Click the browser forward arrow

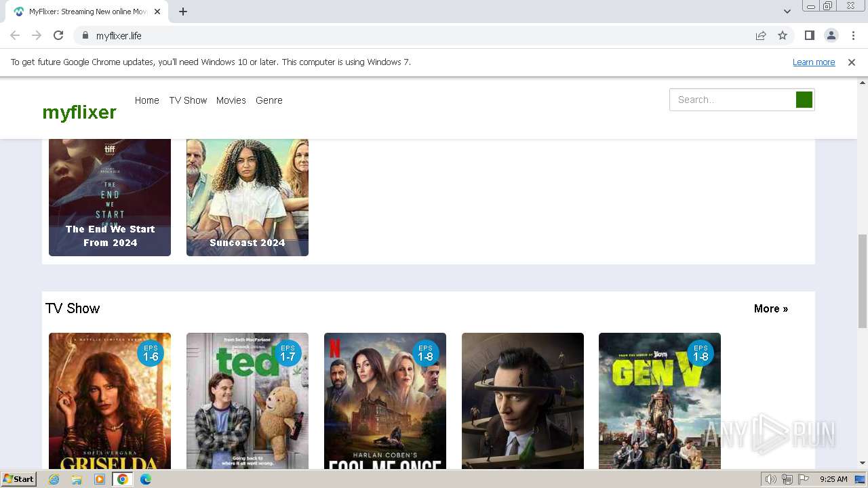click(37, 35)
